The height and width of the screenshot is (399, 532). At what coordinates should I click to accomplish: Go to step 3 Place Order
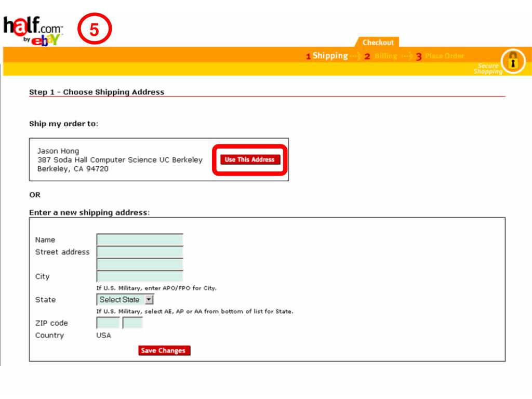(440, 56)
